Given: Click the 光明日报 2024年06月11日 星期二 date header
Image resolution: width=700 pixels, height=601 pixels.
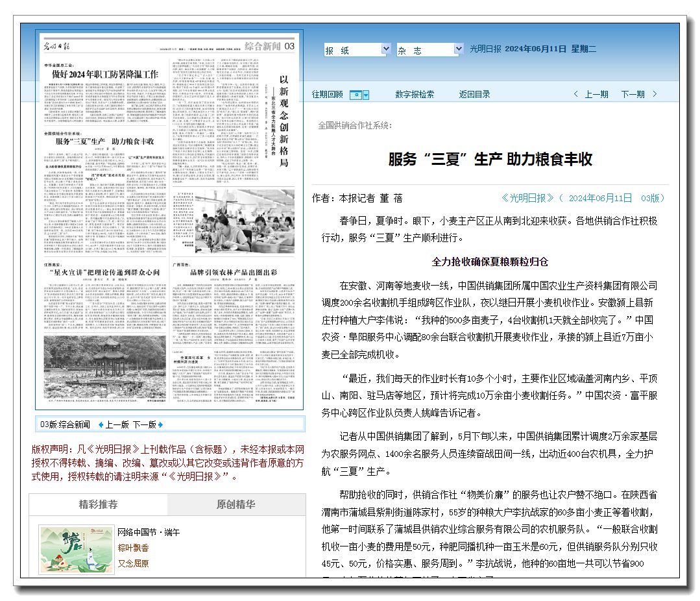Looking at the screenshot, I should click(533, 49).
